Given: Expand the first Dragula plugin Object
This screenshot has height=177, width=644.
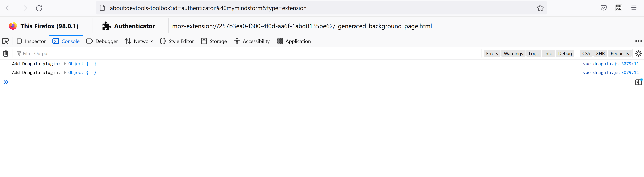Looking at the screenshot, I should point(65,64).
